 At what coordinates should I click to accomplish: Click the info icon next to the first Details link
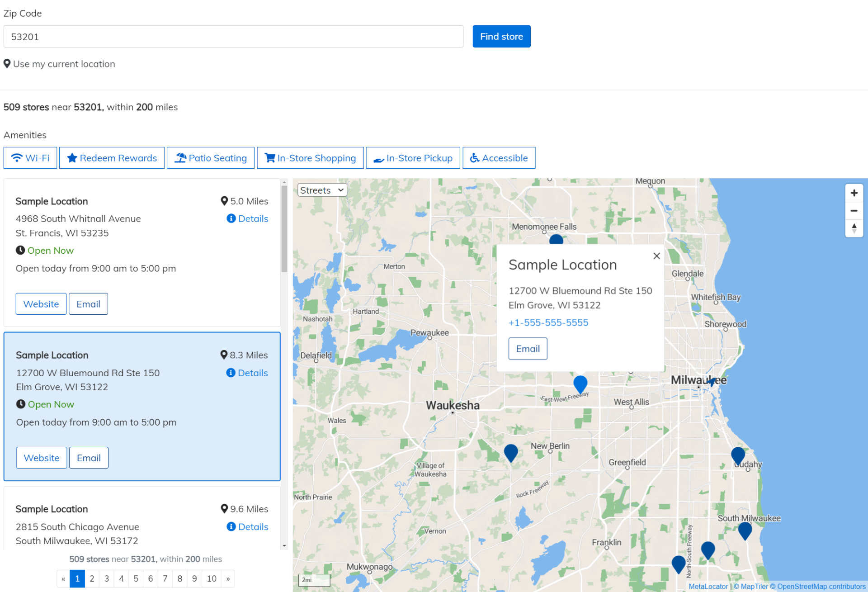[x=231, y=218]
